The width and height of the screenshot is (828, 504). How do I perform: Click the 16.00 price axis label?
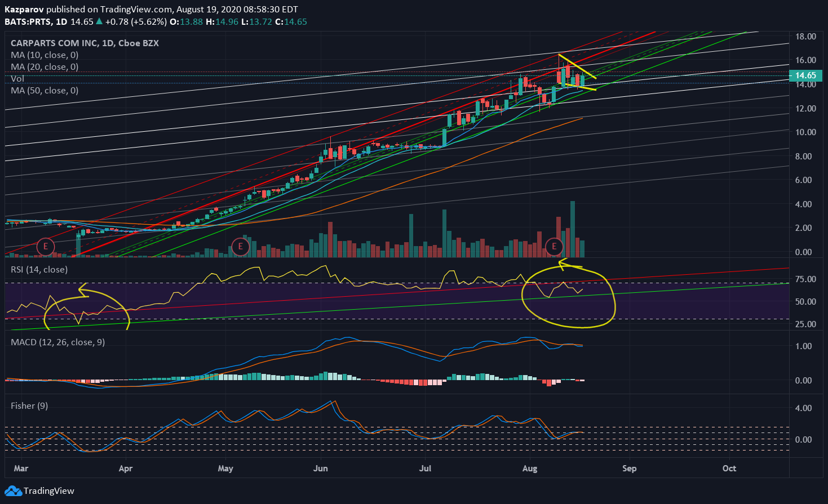805,60
